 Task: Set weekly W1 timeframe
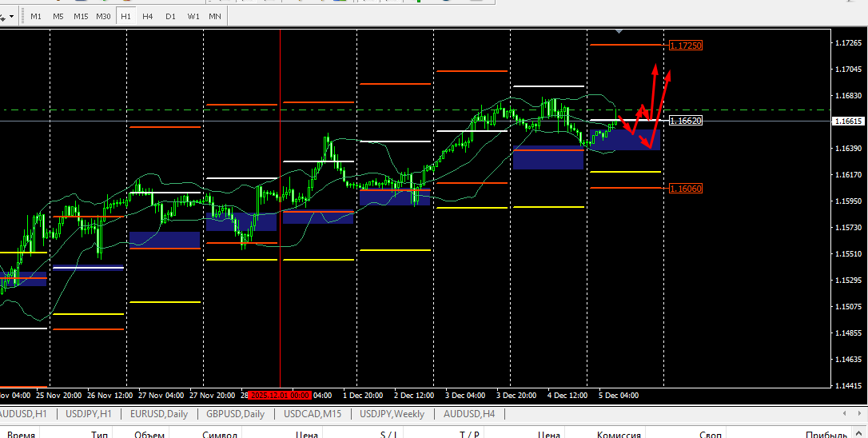[x=193, y=16]
